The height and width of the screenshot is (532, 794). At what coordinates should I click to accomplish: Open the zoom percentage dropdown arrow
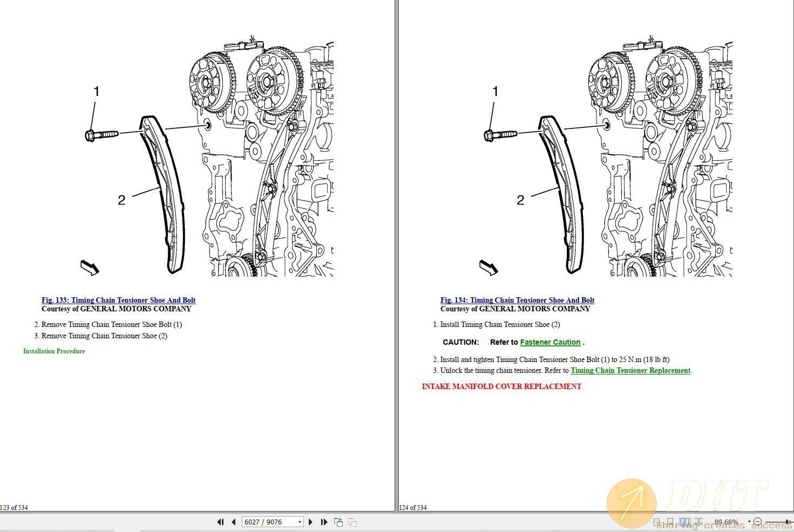click(749, 522)
